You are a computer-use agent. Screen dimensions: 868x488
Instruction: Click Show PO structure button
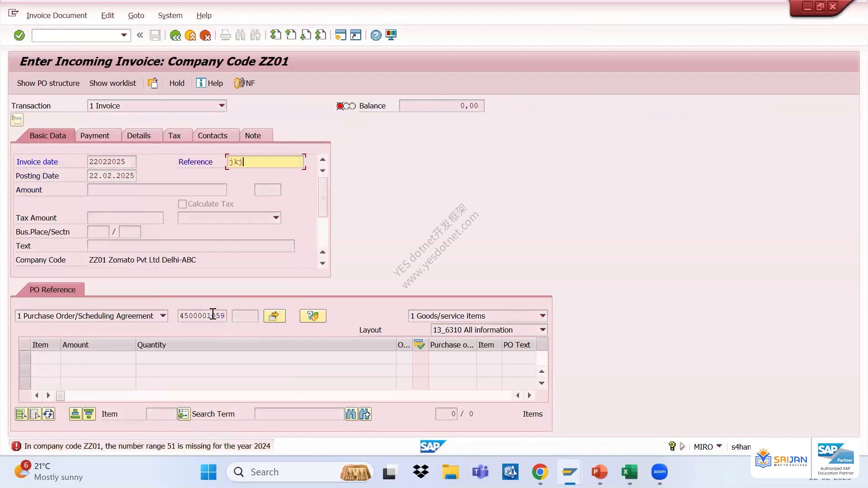tap(48, 83)
